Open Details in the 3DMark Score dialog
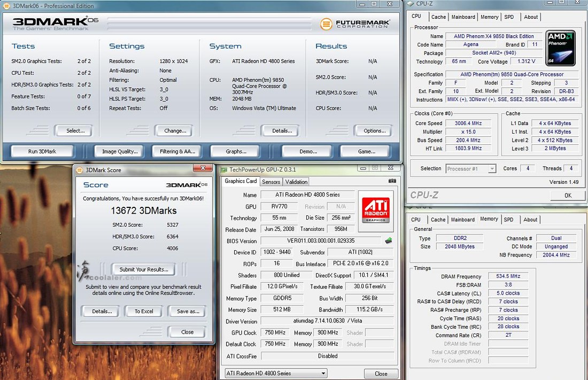 point(102,312)
